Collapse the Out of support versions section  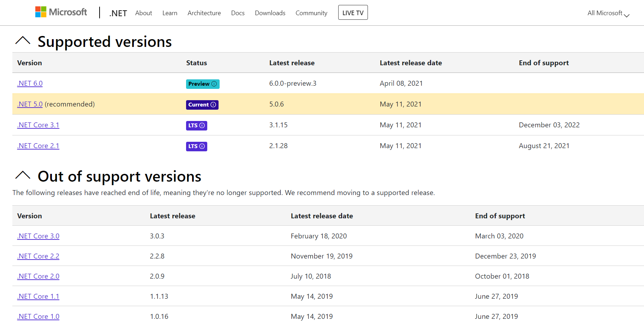23,175
